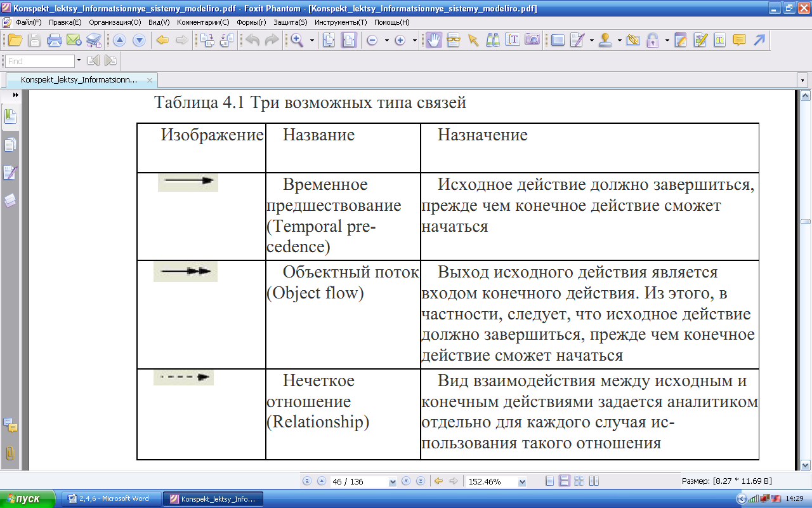Click the padlock security icon
This screenshot has width=812, height=508.
click(x=653, y=40)
